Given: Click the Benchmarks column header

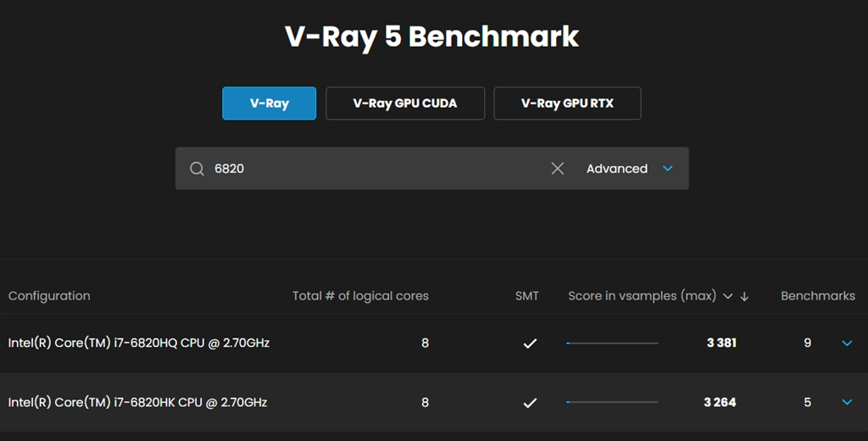Looking at the screenshot, I should click(817, 296).
